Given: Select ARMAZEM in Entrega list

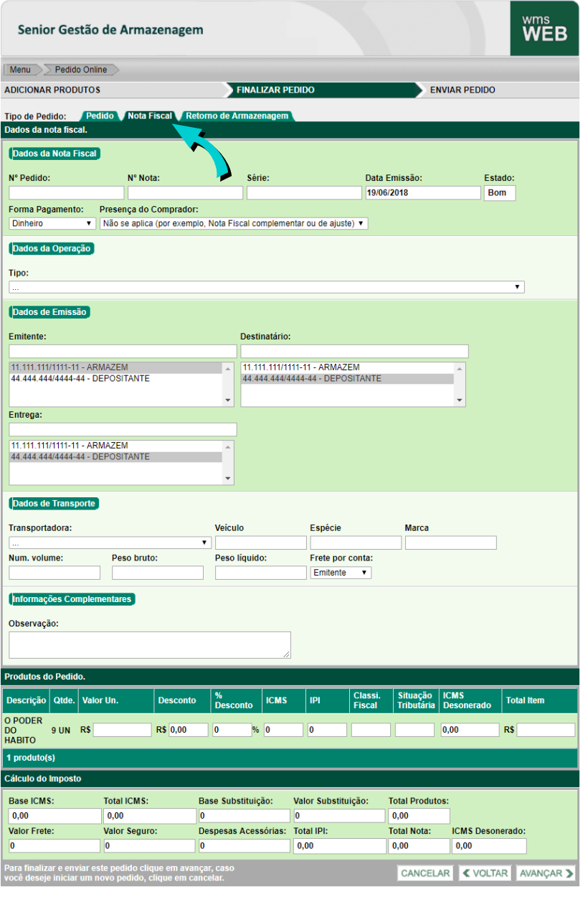Looking at the screenshot, I should [116, 446].
